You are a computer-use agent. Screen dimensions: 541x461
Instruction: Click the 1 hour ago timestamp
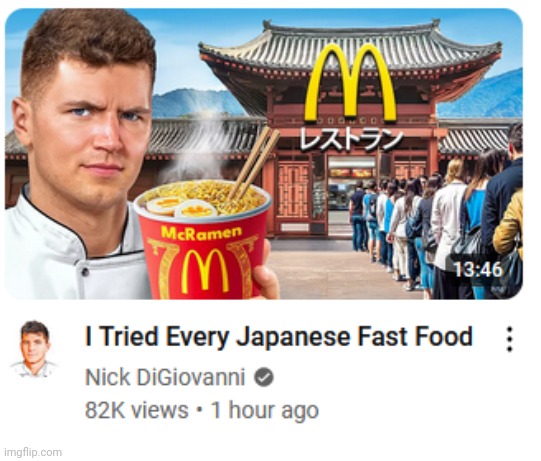(265, 410)
